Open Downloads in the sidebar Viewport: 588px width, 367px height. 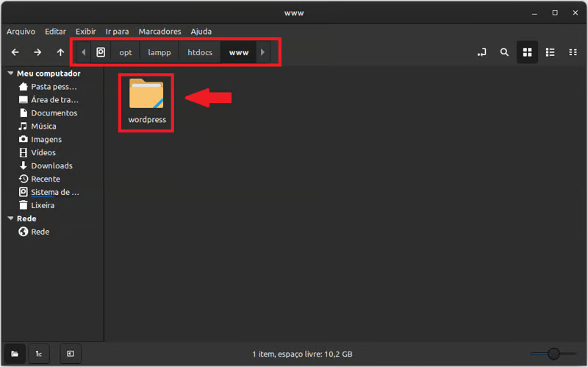tap(46, 165)
